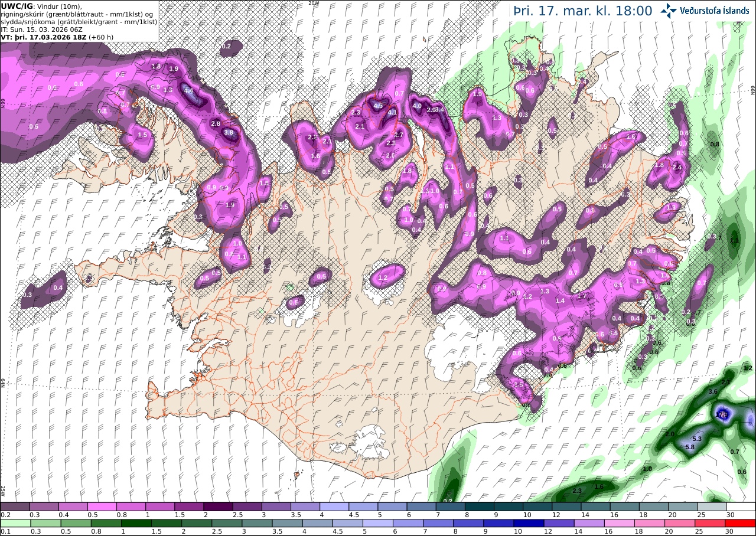
Task: Click the '4.4' snowfall value on the map
Action: pyautogui.click(x=188, y=90)
